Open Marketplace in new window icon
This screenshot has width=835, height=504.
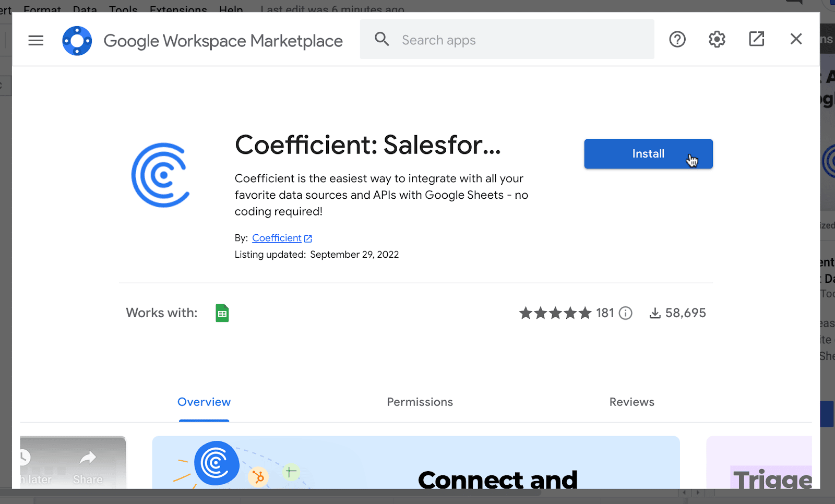pyautogui.click(x=757, y=39)
